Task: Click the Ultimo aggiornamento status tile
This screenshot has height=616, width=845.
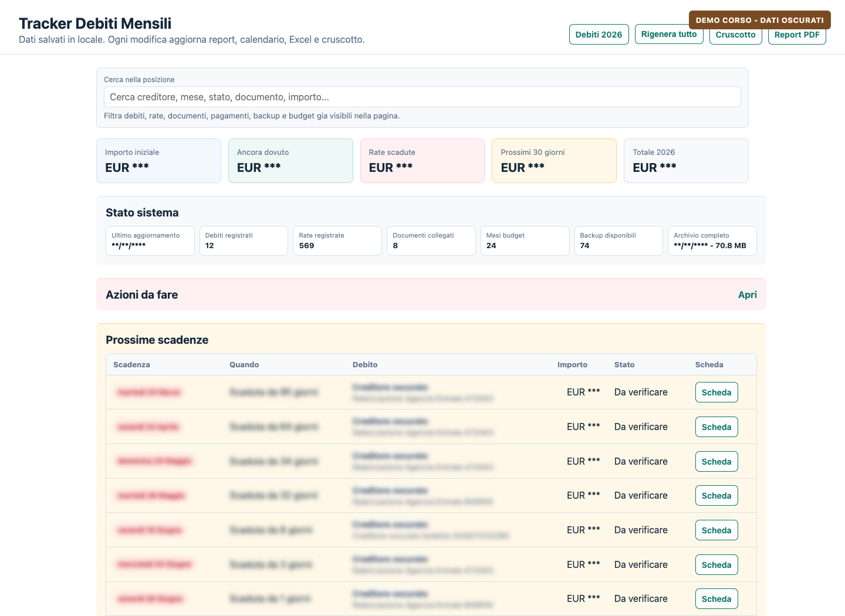Action: pos(150,241)
